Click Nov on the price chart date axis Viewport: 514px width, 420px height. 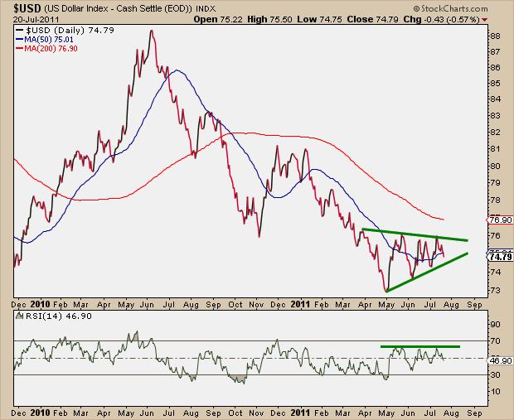[x=256, y=305]
